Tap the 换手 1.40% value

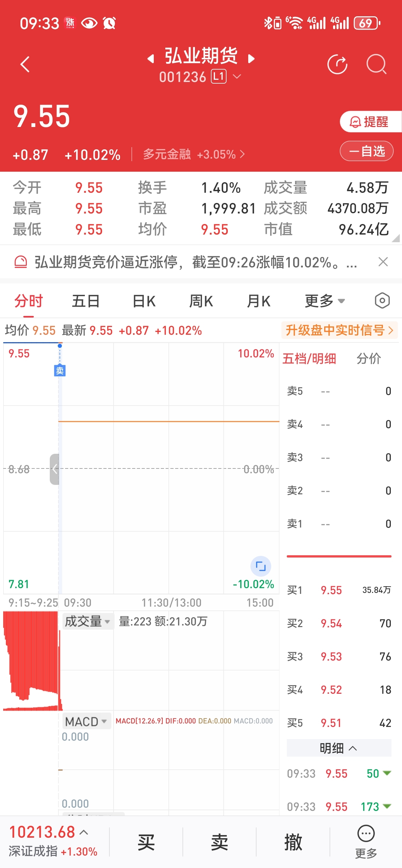pos(221,188)
